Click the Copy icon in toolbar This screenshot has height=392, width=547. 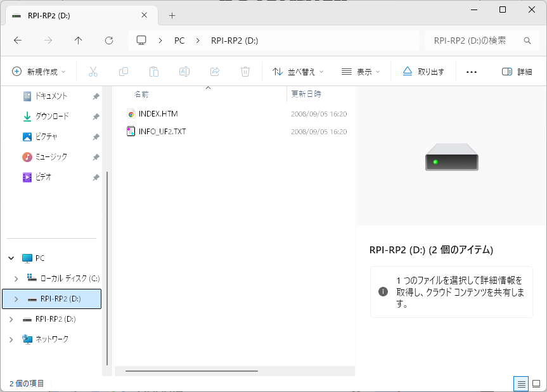[124, 72]
